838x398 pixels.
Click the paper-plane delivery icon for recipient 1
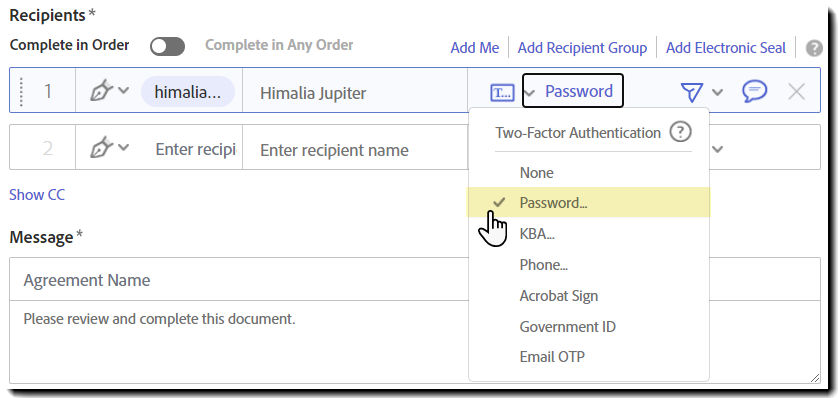click(692, 92)
